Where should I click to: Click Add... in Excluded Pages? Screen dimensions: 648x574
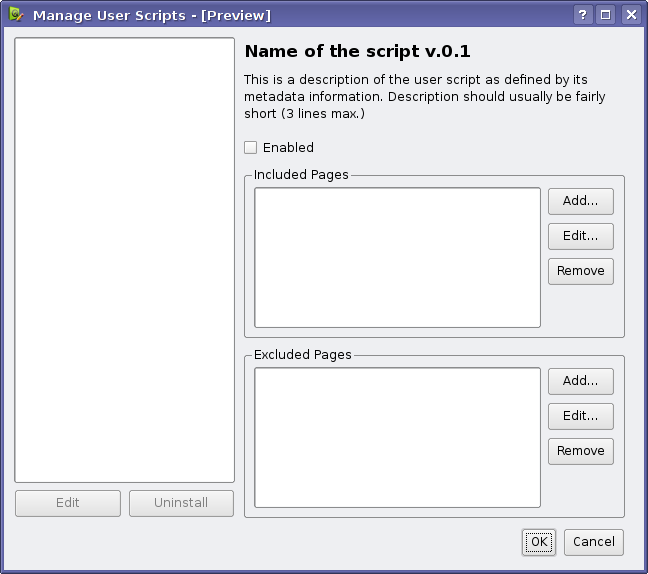[581, 381]
